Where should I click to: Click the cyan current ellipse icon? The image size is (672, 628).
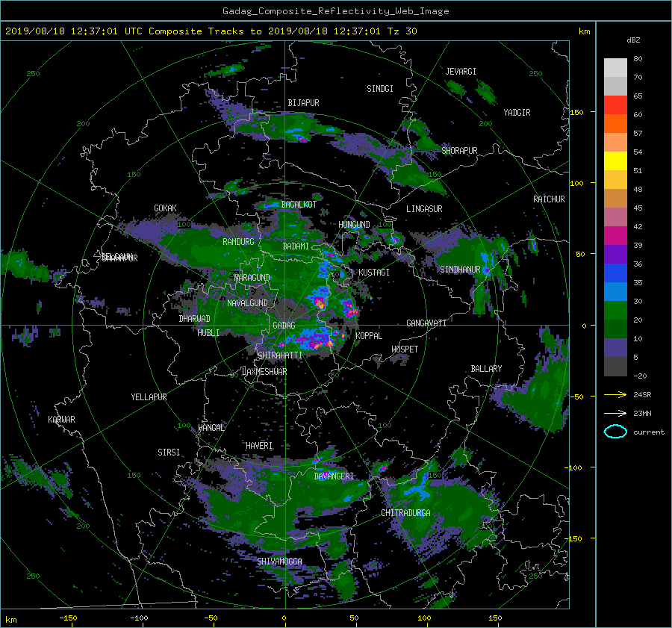(615, 432)
